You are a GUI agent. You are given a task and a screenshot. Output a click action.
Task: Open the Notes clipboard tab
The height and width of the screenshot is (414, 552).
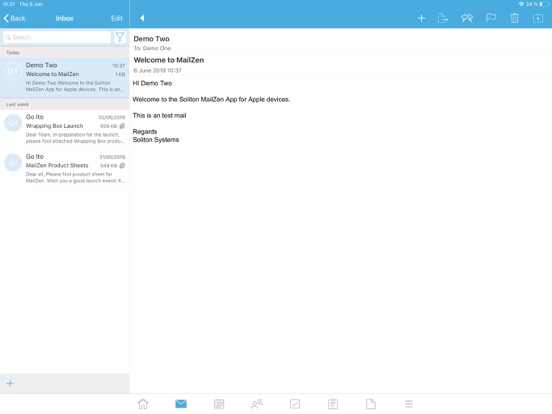point(333,403)
